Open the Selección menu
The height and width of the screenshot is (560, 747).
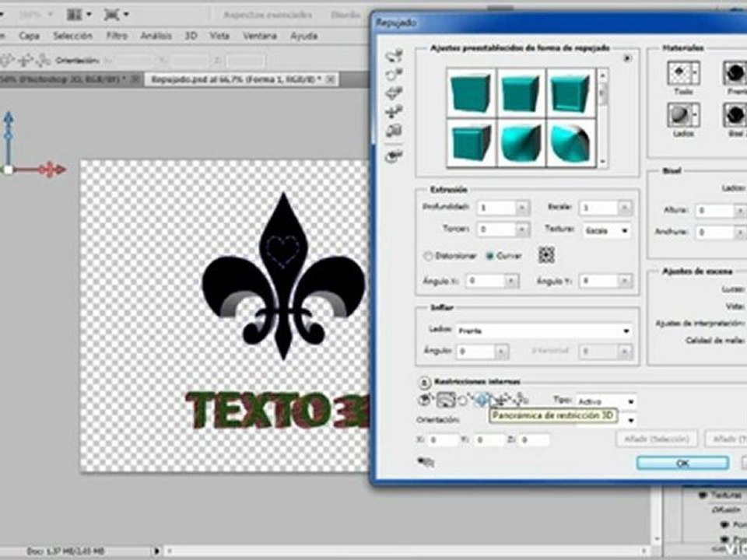[72, 36]
